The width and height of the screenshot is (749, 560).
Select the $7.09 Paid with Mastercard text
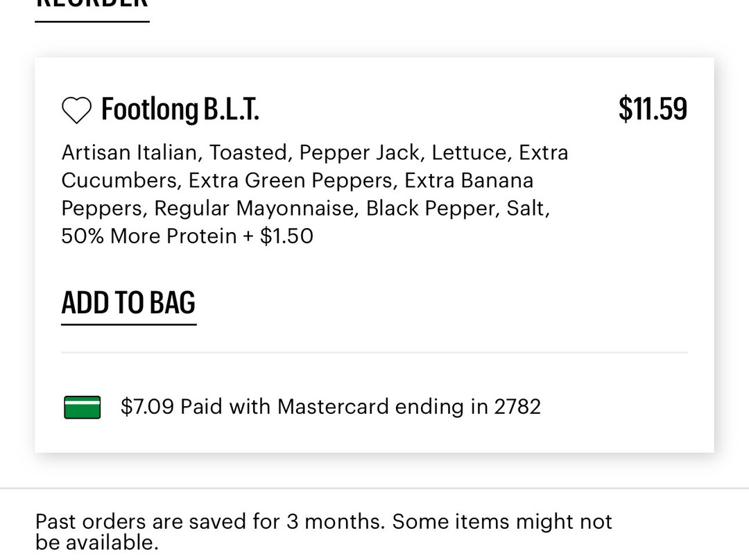(x=331, y=407)
